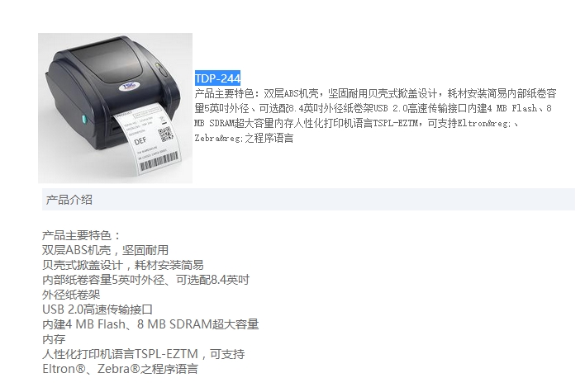The width and height of the screenshot is (585, 392).
Task: Open the TDP-244 printer product image
Action: tap(116, 108)
